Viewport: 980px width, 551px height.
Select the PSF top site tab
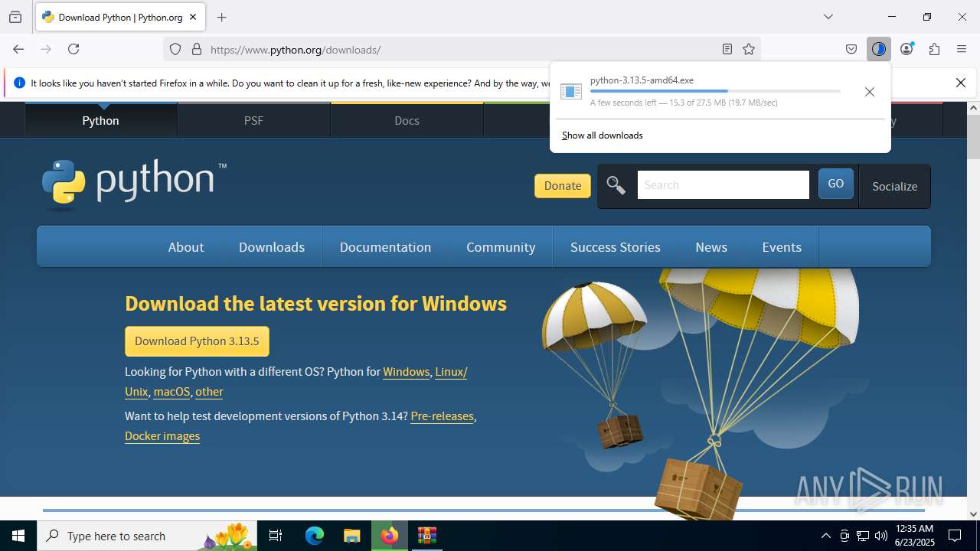pos(253,120)
